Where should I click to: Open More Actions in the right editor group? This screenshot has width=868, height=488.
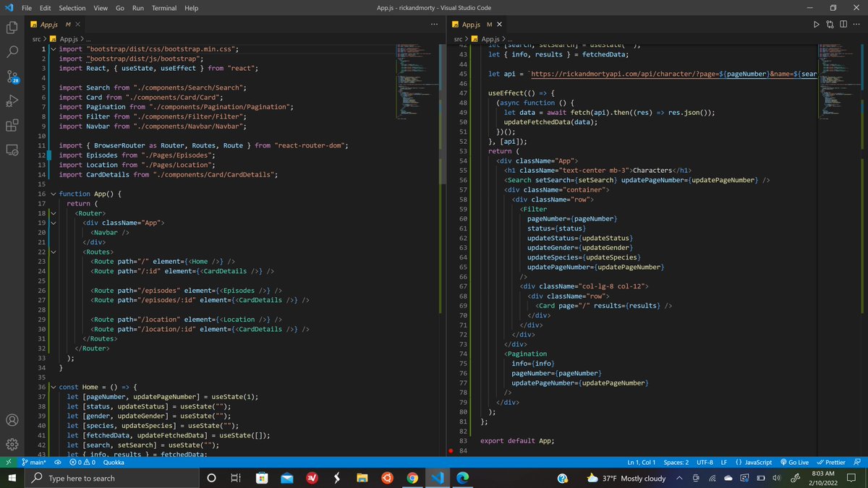coord(856,25)
